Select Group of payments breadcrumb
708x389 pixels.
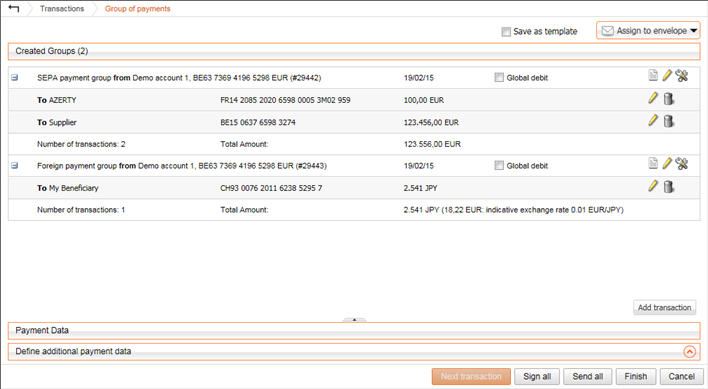138,9
